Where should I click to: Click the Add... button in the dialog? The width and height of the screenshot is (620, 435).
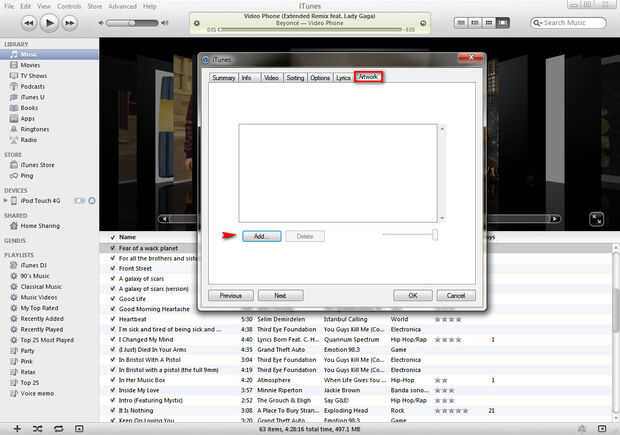[261, 236]
